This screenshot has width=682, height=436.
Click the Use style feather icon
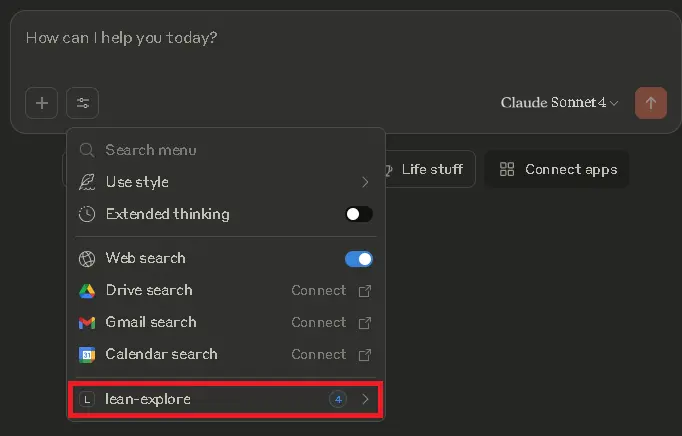[87, 182]
